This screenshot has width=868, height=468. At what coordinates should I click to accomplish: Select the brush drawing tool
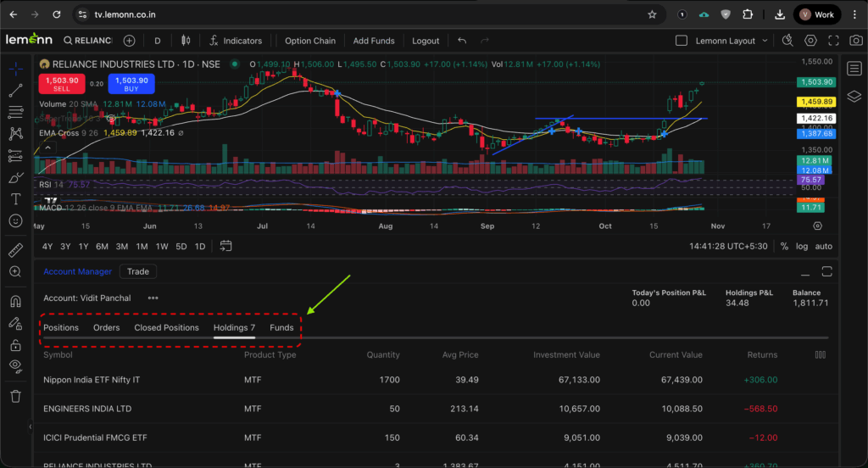point(15,177)
